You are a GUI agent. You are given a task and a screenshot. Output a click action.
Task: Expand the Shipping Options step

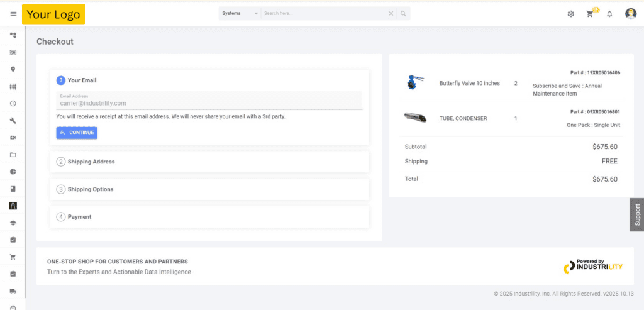[x=91, y=189]
